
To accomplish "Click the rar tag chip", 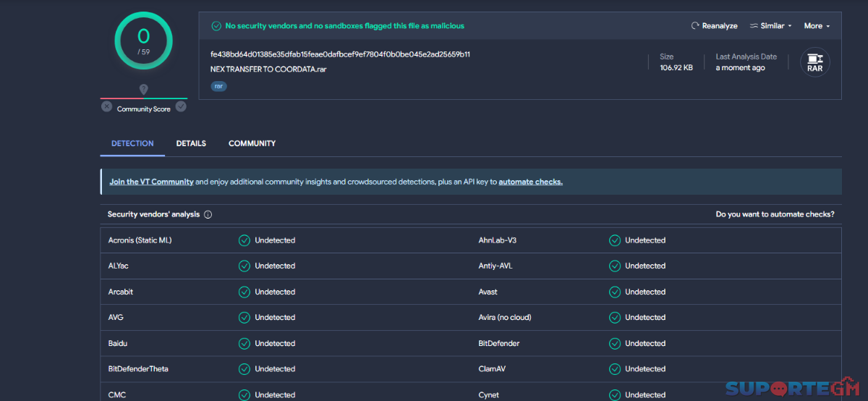I will (x=218, y=86).
